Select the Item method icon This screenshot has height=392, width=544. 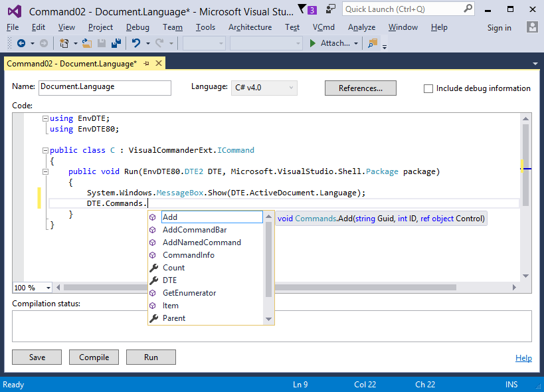click(x=153, y=306)
